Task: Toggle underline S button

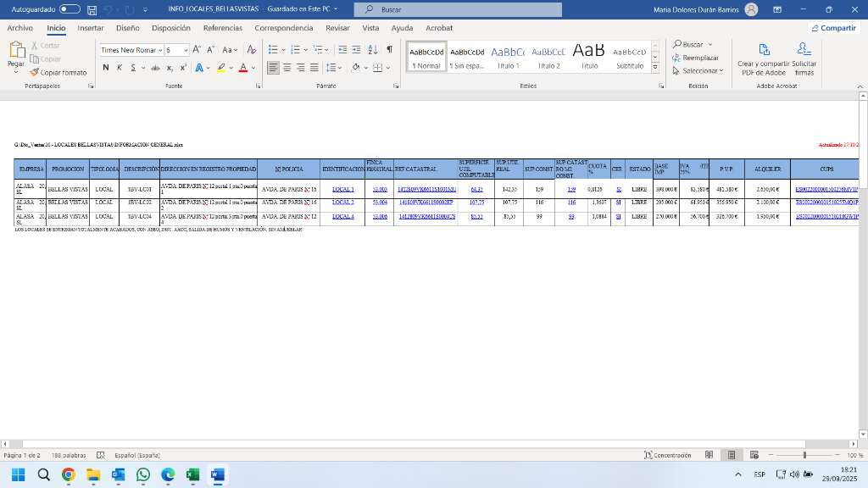Action: 133,68
